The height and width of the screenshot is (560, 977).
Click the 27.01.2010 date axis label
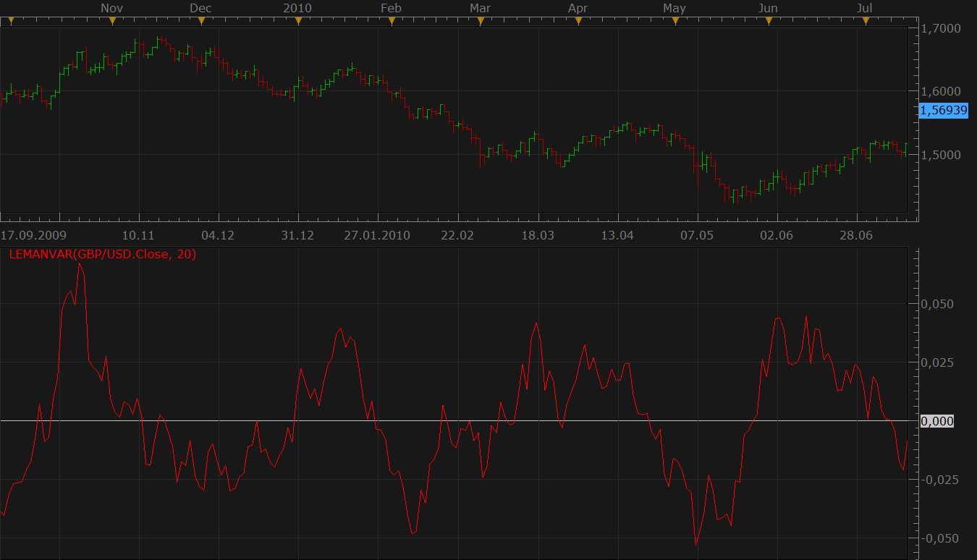pos(377,235)
